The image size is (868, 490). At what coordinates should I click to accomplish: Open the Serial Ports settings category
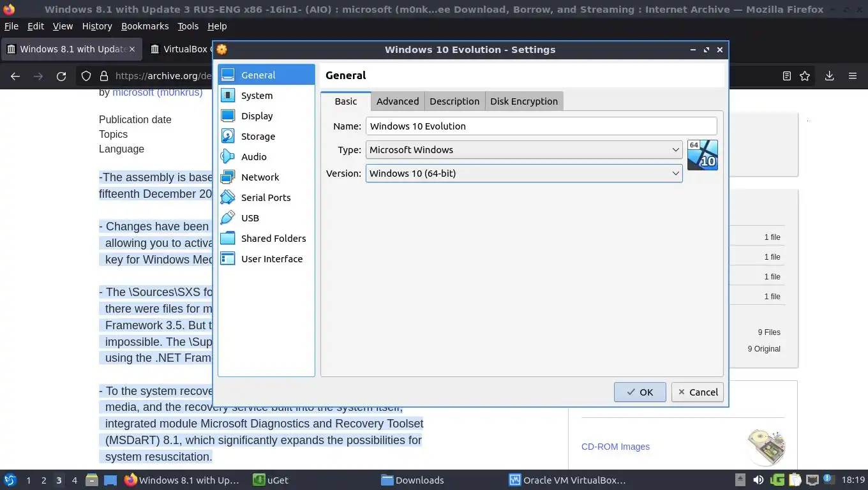click(x=266, y=197)
